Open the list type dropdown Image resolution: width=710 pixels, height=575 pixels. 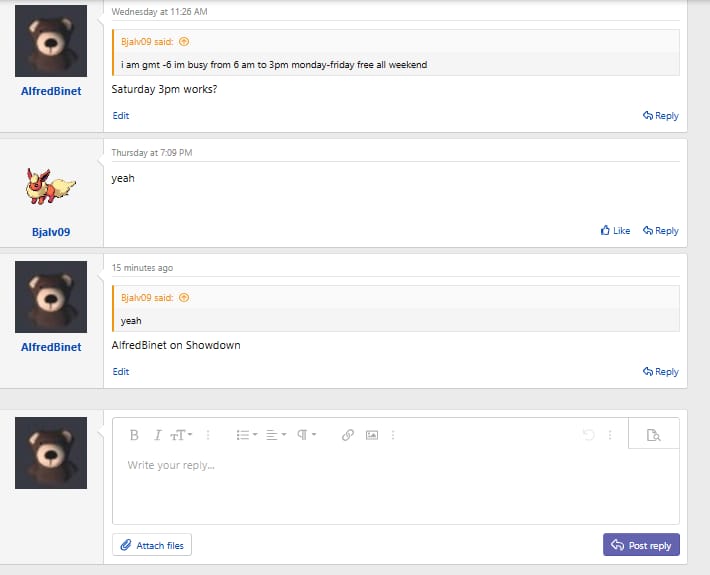point(247,435)
